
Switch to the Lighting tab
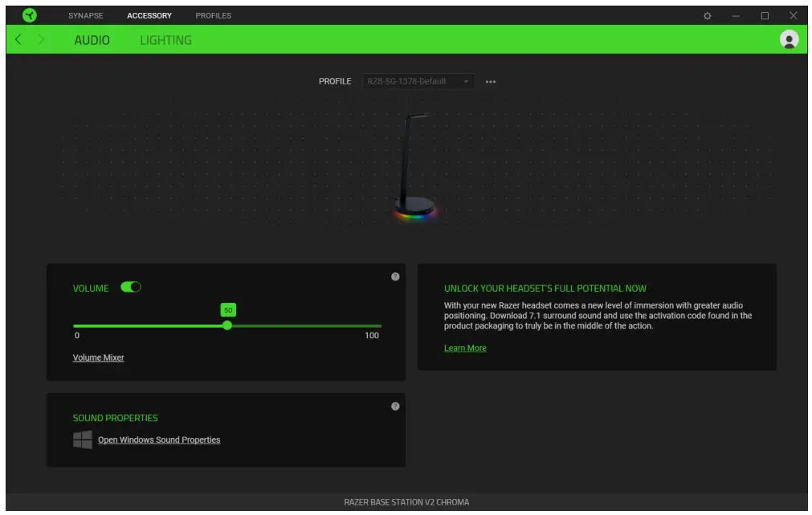click(x=165, y=39)
